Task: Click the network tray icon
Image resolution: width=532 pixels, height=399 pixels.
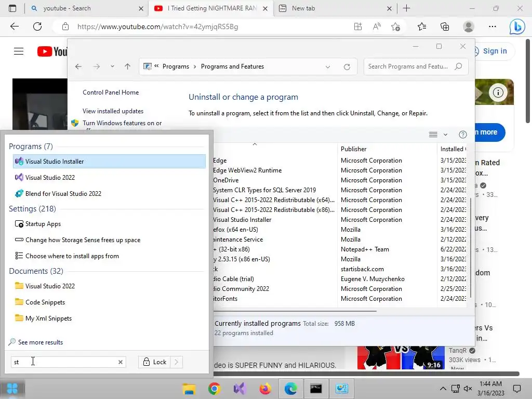Action: (x=455, y=389)
